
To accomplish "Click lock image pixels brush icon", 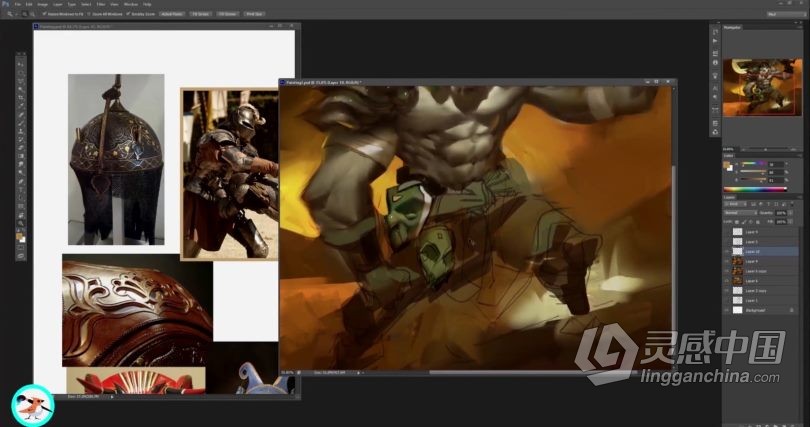I will click(744, 222).
